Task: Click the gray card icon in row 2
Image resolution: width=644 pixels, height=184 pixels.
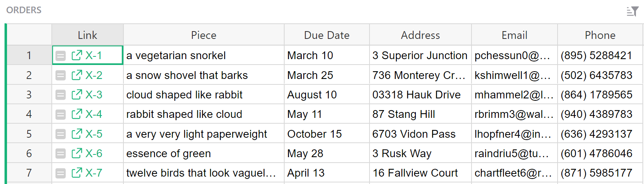Action: tap(61, 75)
